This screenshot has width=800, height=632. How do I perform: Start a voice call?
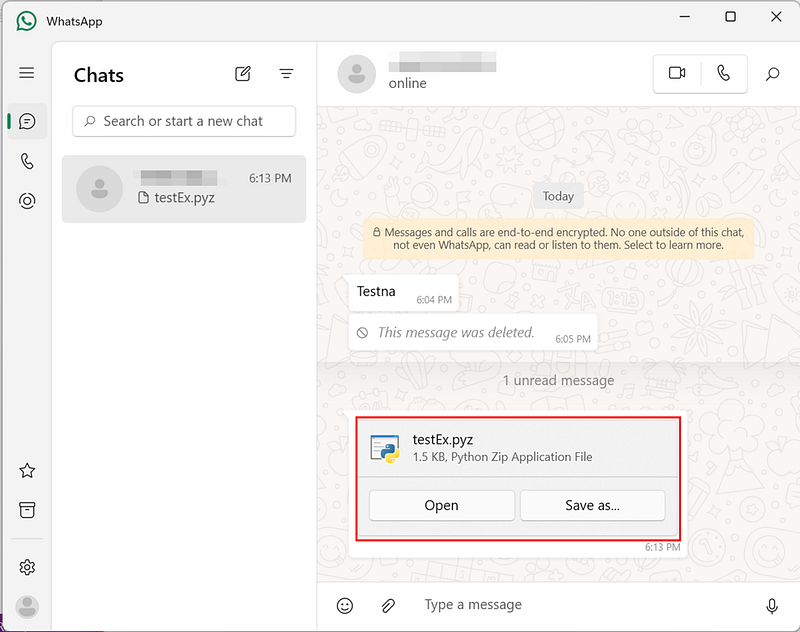pos(723,73)
